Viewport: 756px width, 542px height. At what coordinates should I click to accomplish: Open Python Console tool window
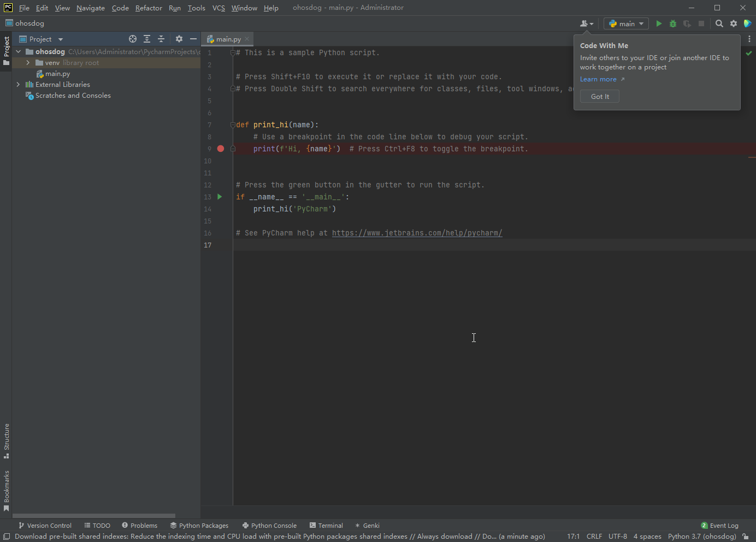(x=269, y=526)
